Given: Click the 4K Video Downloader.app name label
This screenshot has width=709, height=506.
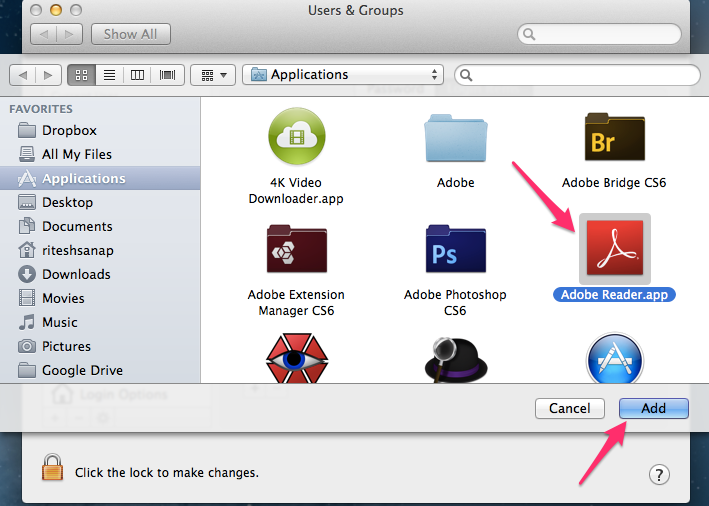Looking at the screenshot, I should 296,190.
